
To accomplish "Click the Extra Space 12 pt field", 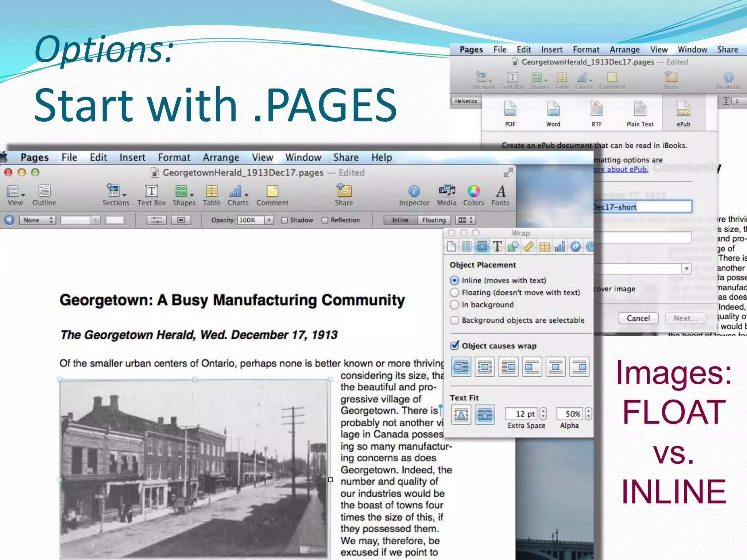I will [x=522, y=414].
